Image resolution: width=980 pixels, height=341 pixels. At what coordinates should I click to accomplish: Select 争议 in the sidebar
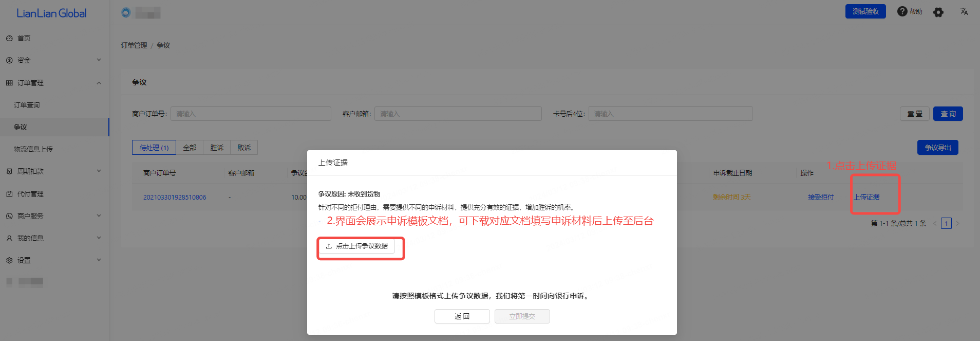point(54,127)
